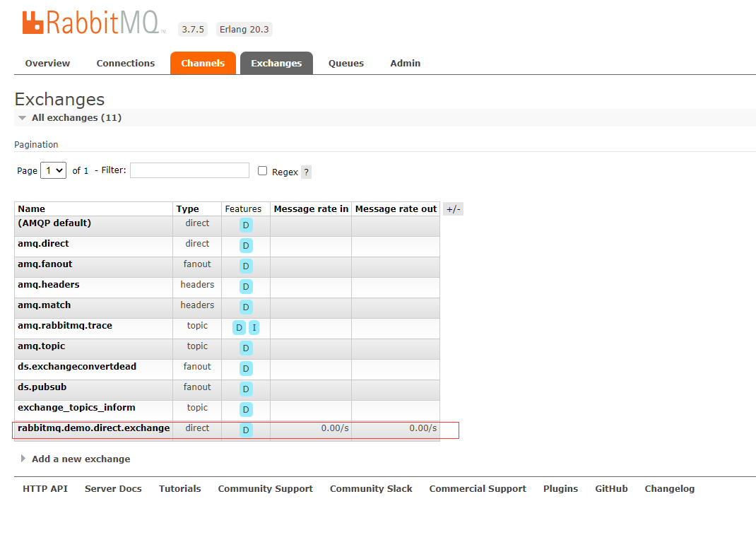
Task: Click the D feature badge for amq.direct
Action: click(x=246, y=245)
